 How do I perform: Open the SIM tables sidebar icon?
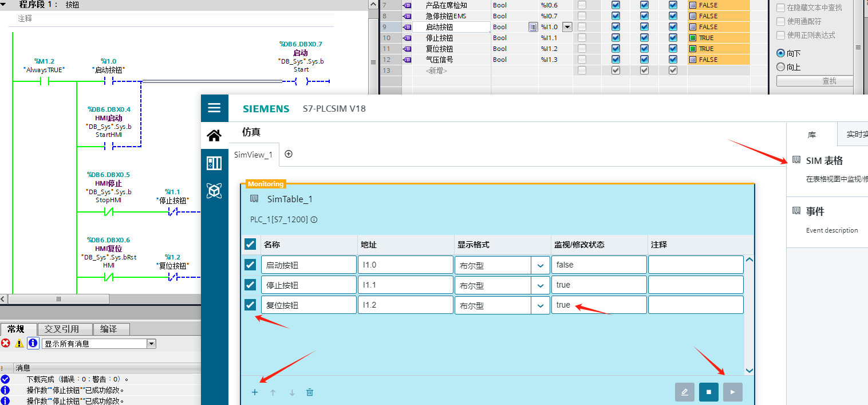click(x=214, y=163)
